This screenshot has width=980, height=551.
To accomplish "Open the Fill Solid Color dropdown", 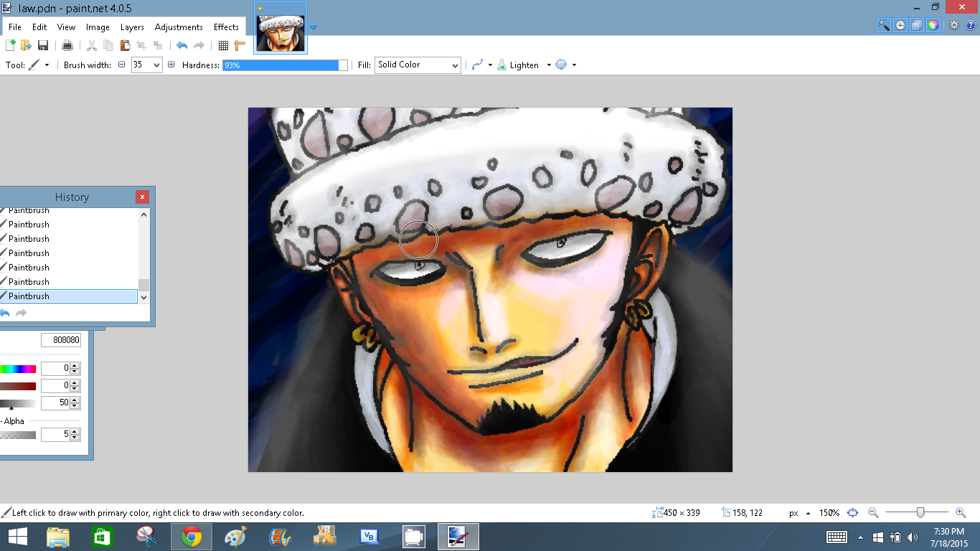I will tap(418, 65).
